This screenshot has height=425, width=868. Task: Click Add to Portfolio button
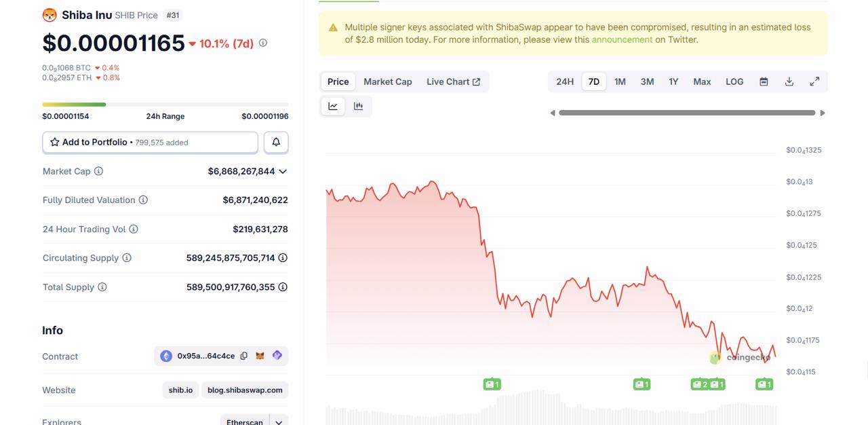click(150, 143)
